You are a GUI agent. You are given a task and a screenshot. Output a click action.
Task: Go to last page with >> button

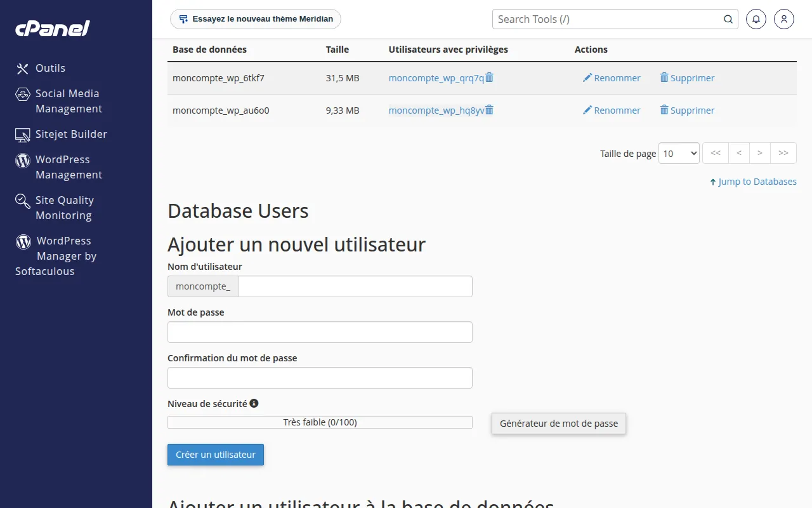pyautogui.click(x=783, y=153)
